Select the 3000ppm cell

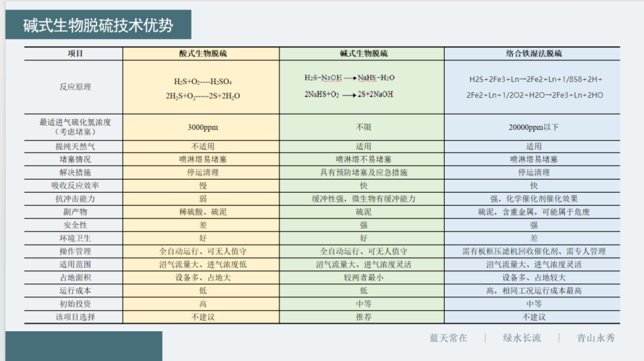pyautogui.click(x=202, y=127)
